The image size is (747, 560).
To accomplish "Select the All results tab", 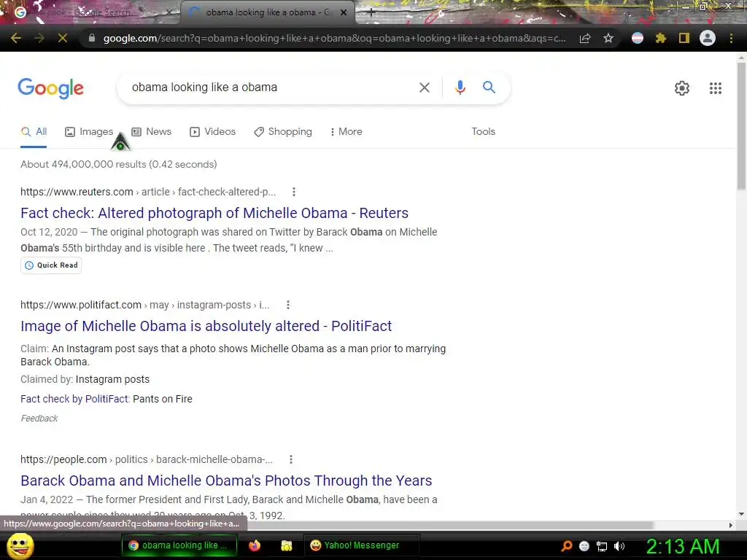I will [34, 132].
